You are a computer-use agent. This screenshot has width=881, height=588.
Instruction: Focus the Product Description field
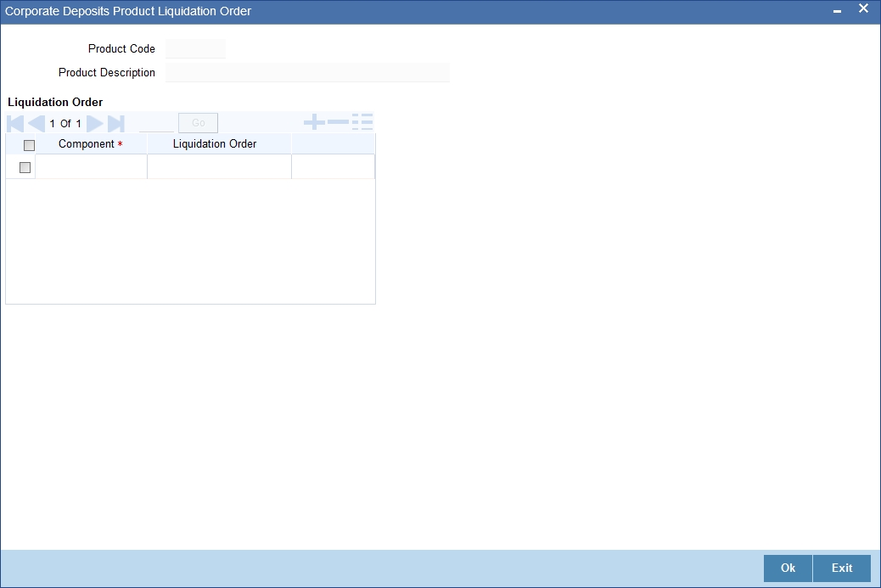click(307, 72)
